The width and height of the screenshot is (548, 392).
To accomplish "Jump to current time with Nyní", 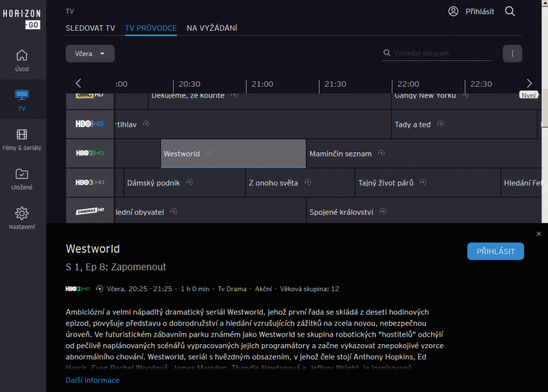I will click(x=529, y=95).
